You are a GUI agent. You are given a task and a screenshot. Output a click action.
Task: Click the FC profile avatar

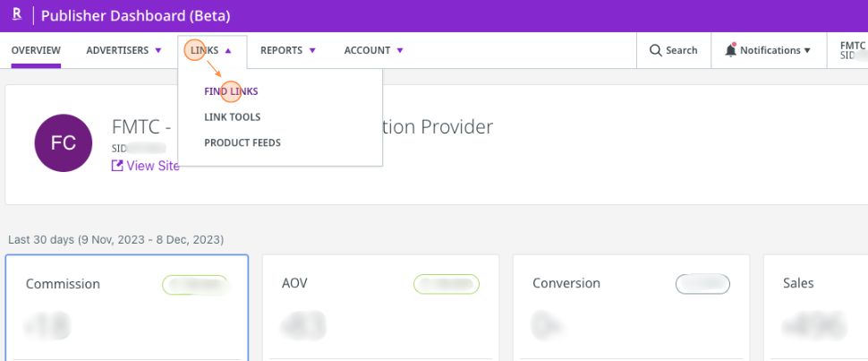tap(63, 142)
